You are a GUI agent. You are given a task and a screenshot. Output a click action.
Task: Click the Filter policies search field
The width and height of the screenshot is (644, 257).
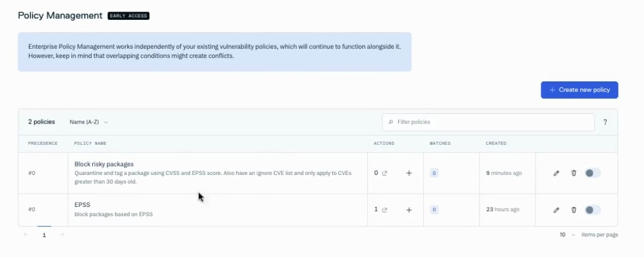488,122
